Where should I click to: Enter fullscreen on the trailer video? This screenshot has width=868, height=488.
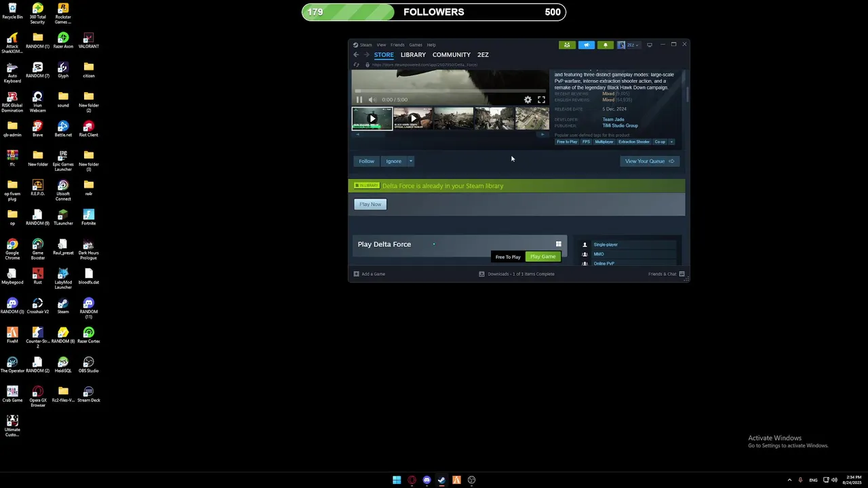541,100
